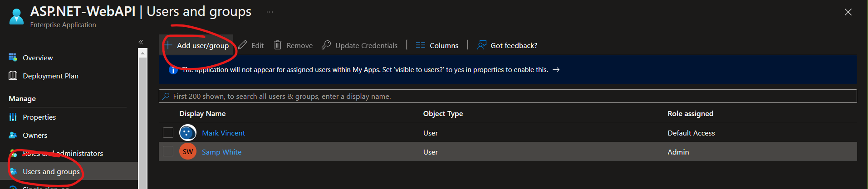This screenshot has height=189, width=868.
Task: Open Overview in the sidebar
Action: point(38,58)
